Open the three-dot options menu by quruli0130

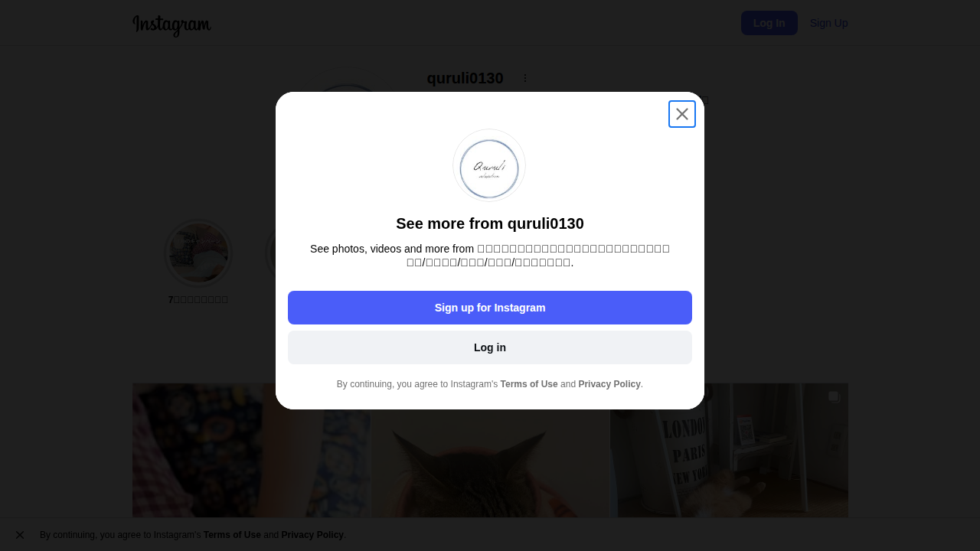click(x=525, y=78)
